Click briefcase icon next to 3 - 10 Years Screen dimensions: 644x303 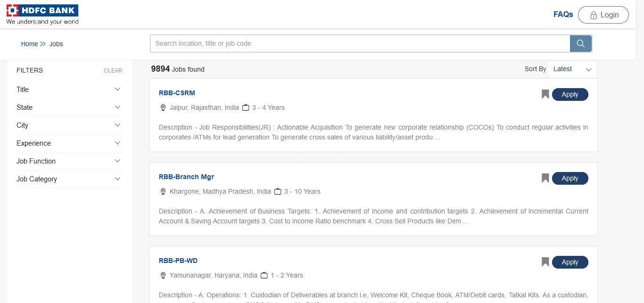point(278,191)
